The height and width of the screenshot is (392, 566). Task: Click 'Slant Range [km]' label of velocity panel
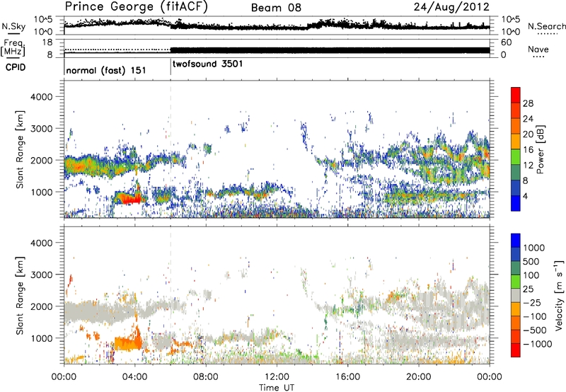click(x=20, y=296)
